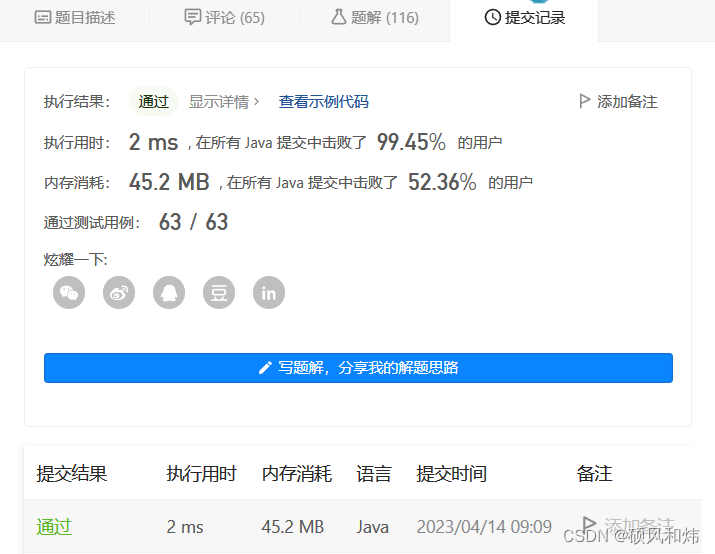Screen dimensions: 715x554
Task: Click the 45.2 MB cell in table row
Action: point(293,527)
